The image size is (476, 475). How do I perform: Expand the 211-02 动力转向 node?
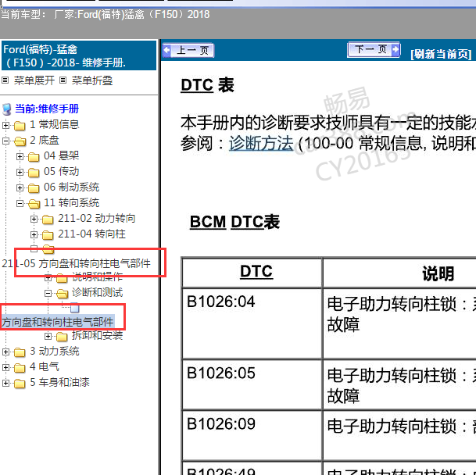pyautogui.click(x=34, y=219)
